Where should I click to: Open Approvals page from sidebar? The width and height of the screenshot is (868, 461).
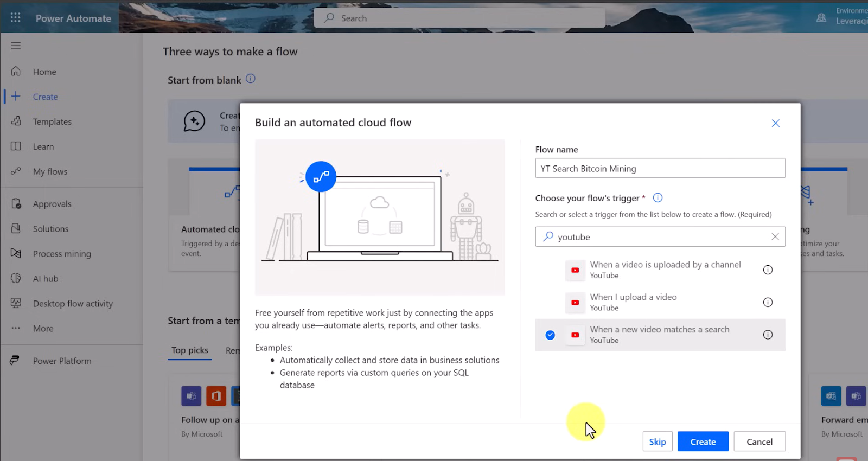52,204
